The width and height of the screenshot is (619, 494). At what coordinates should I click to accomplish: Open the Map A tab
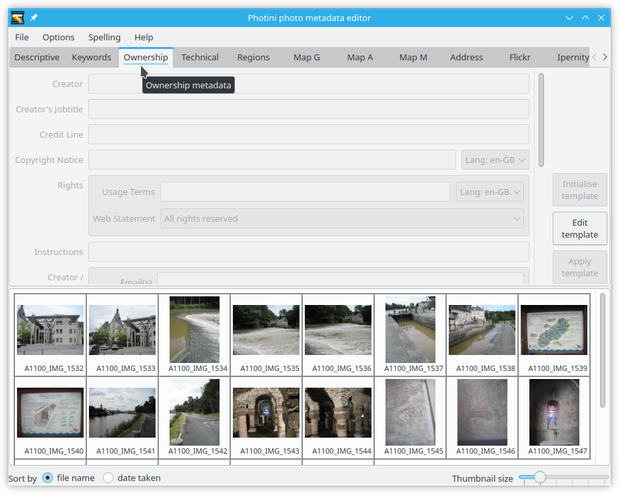[360, 57]
